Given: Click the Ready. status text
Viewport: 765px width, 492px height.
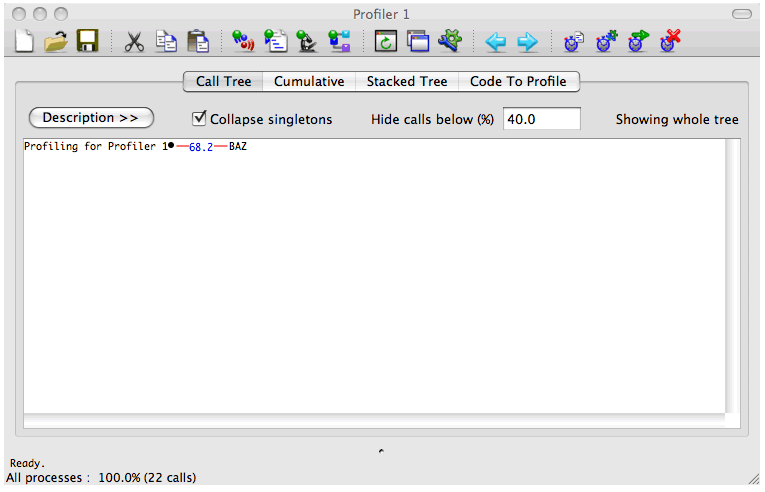Looking at the screenshot, I should point(27,463).
